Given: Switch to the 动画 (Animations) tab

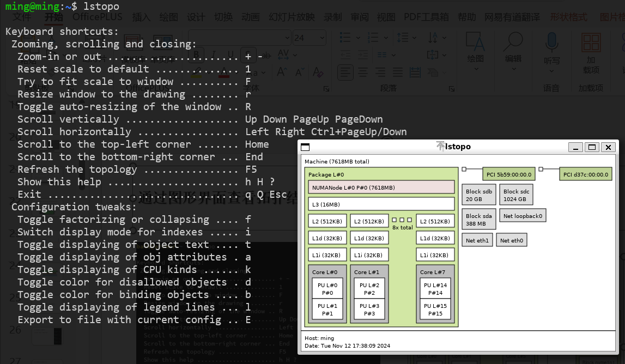Looking at the screenshot, I should point(250,17).
